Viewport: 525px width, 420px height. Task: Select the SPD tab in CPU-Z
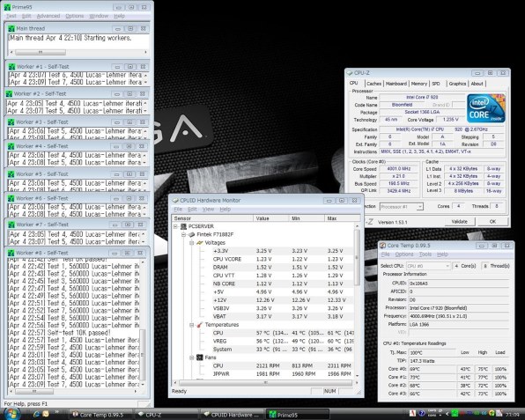(436, 84)
